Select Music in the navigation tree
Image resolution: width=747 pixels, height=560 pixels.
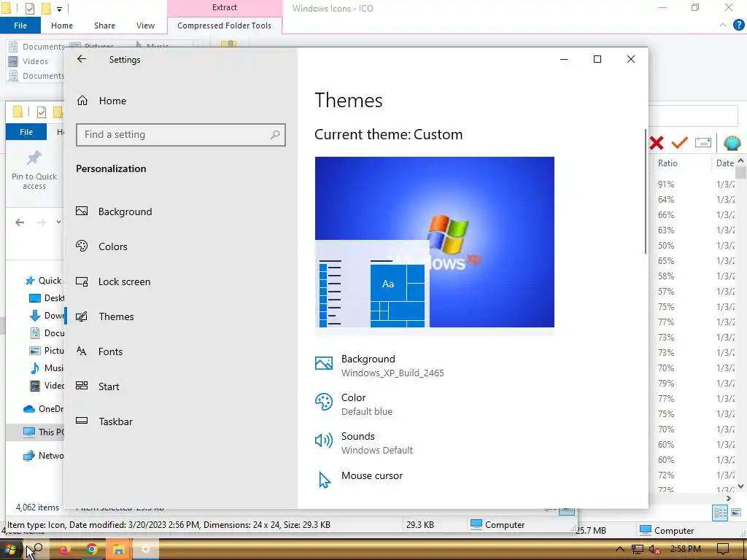[46, 368]
